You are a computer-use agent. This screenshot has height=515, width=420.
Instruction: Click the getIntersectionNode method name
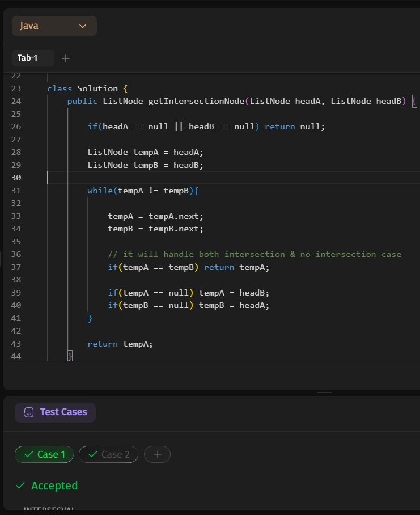[196, 101]
